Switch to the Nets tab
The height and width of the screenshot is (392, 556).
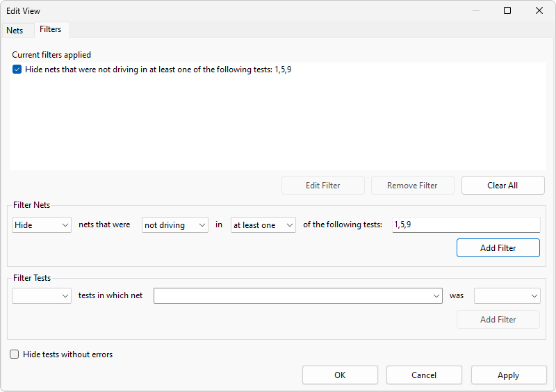pyautogui.click(x=15, y=30)
